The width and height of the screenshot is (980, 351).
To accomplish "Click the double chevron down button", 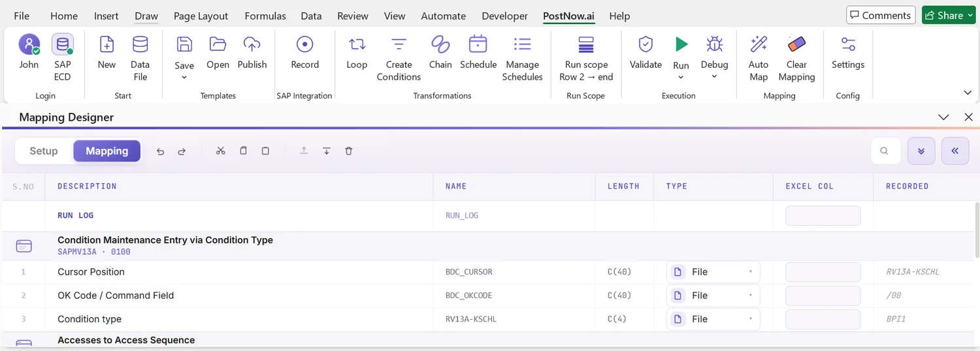I will 921,151.
